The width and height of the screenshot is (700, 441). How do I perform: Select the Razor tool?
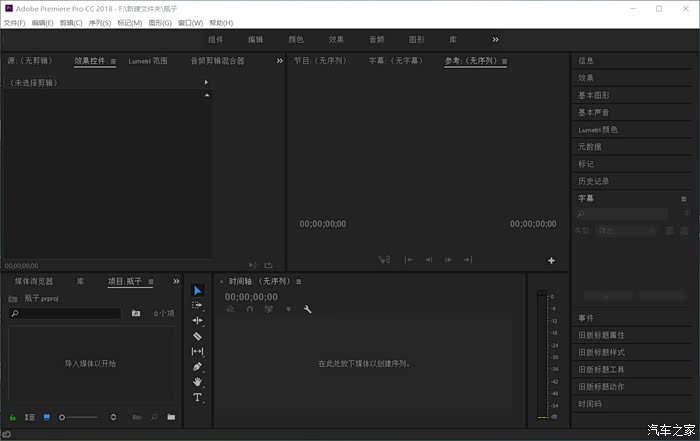(x=197, y=336)
